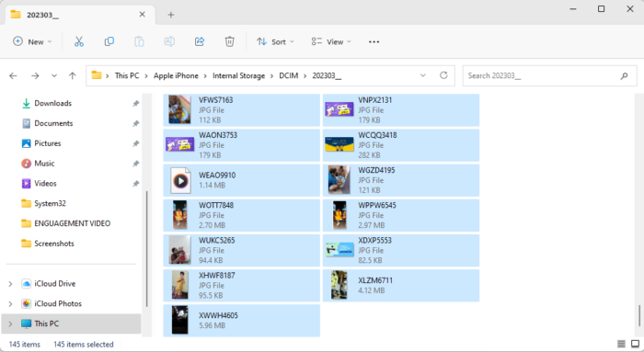This screenshot has height=352, width=644.
Task: Click the Share icon in toolbar
Action: (200, 41)
